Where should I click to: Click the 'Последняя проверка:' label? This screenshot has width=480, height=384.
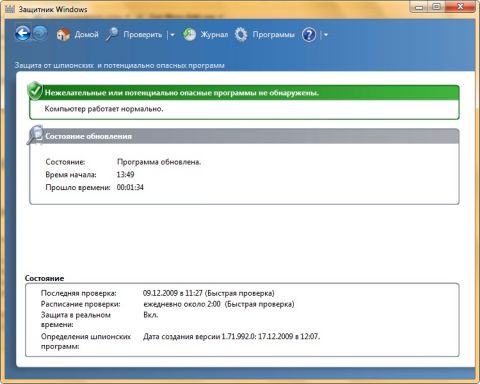pyautogui.click(x=79, y=293)
